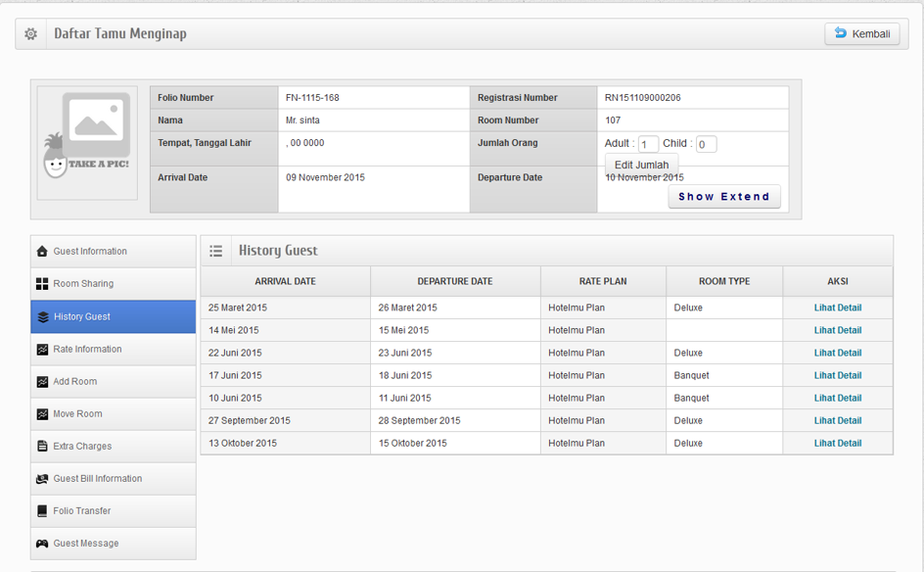Viewport: 924px width, 572px height.
Task: Click the icon beside Add Room
Action: tap(42, 382)
